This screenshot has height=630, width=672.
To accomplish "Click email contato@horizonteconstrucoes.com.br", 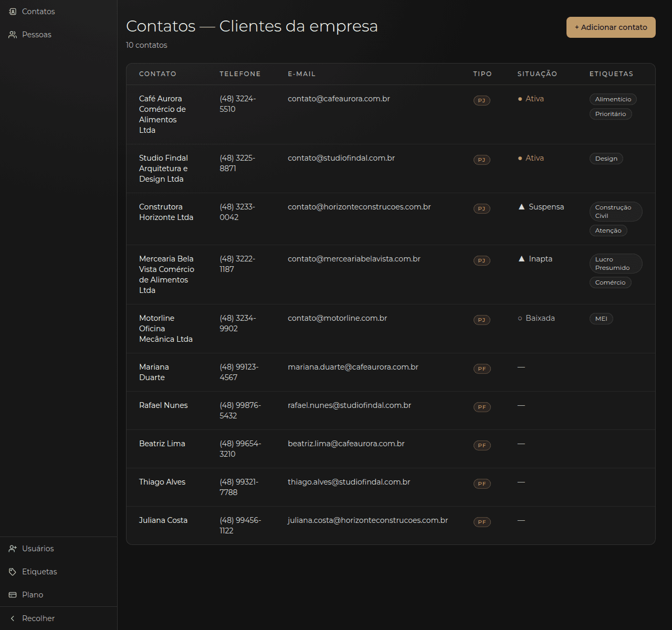I will click(359, 207).
